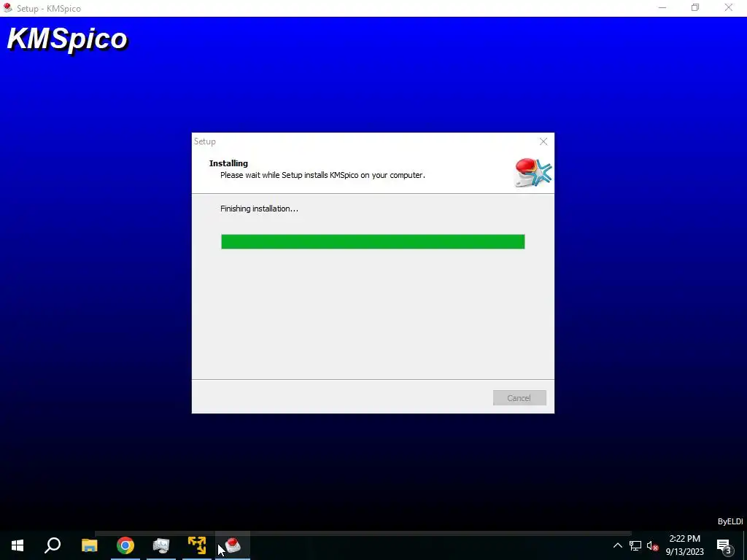Viewport: 747px width, 560px height.
Task: Minimize the Setup - KMSpico window
Action: pos(662,8)
